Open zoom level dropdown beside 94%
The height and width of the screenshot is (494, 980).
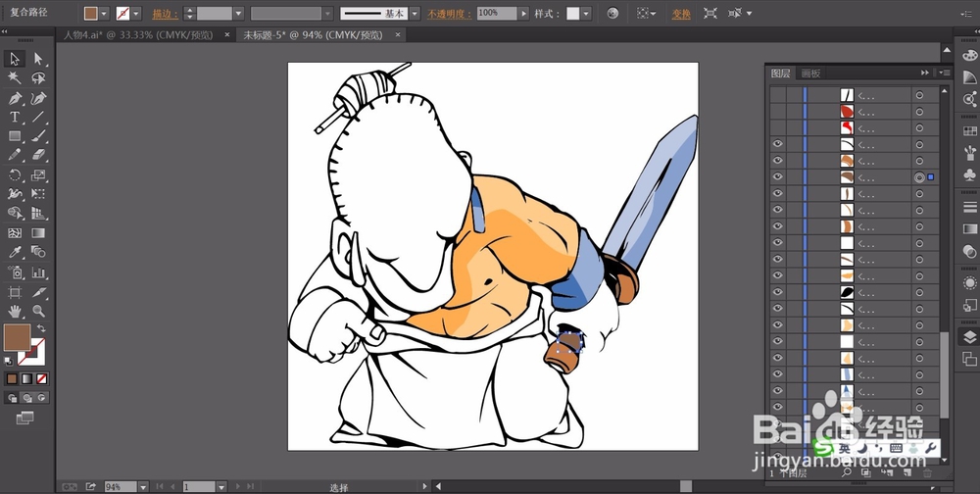point(143,486)
